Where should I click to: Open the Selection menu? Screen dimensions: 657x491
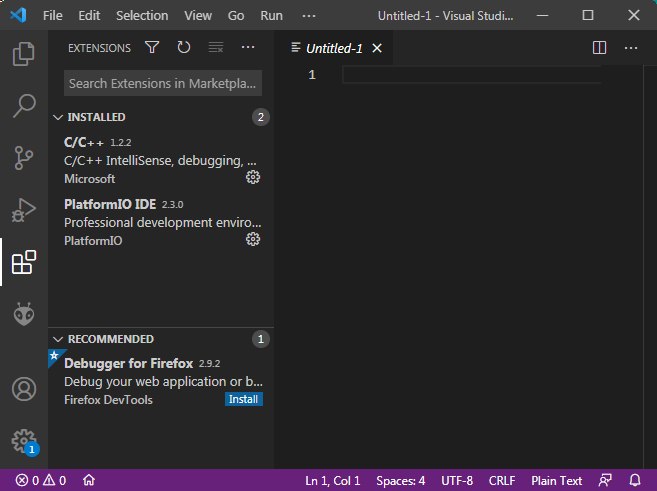coord(142,16)
